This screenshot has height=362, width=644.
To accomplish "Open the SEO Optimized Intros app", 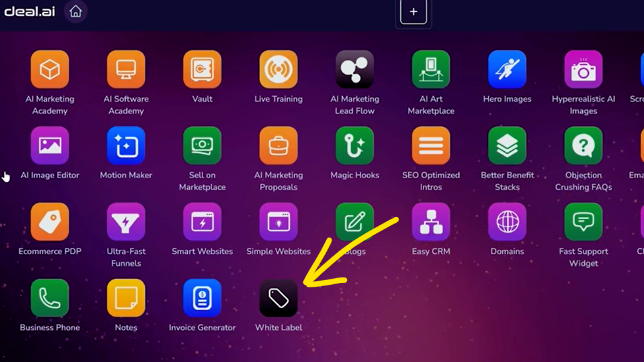I will pyautogui.click(x=431, y=146).
